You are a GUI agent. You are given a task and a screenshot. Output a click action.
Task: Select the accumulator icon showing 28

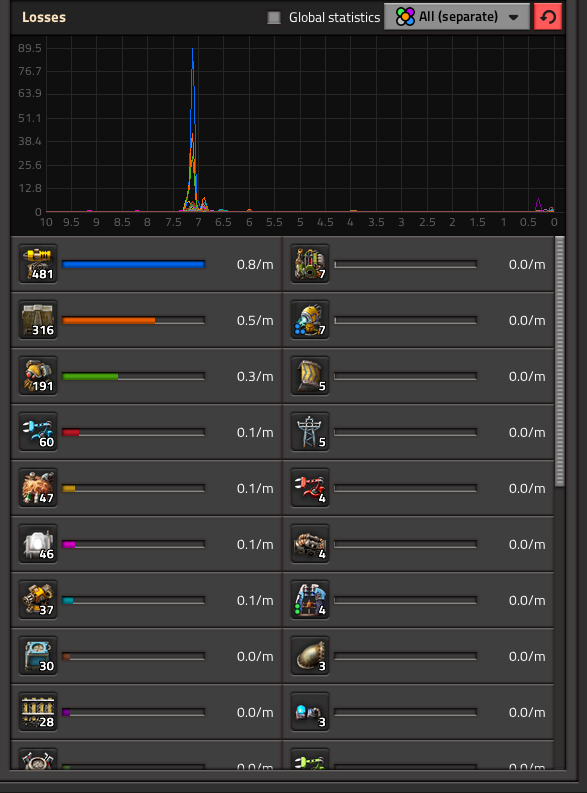pyautogui.click(x=38, y=712)
